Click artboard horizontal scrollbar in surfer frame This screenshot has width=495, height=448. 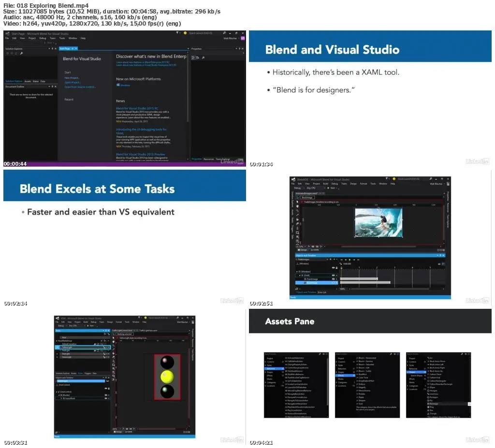378,246
